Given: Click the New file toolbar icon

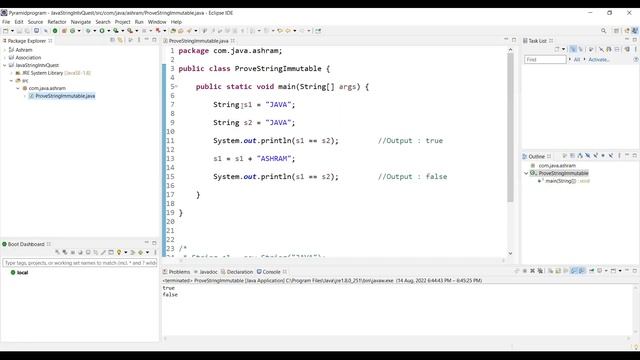Looking at the screenshot, I should coord(6,31).
